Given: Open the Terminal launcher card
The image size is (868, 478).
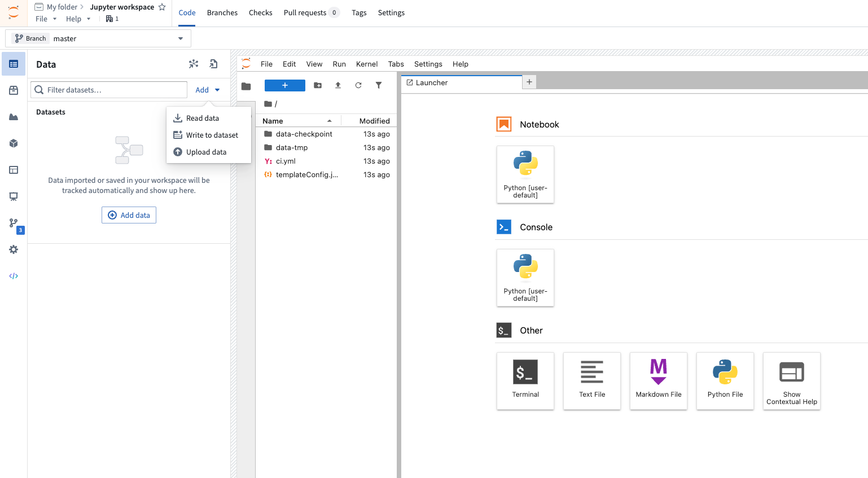Looking at the screenshot, I should pyautogui.click(x=525, y=381).
